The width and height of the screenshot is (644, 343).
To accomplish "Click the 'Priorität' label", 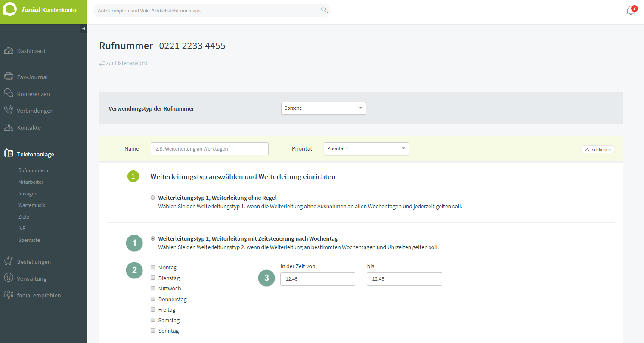I will (302, 149).
